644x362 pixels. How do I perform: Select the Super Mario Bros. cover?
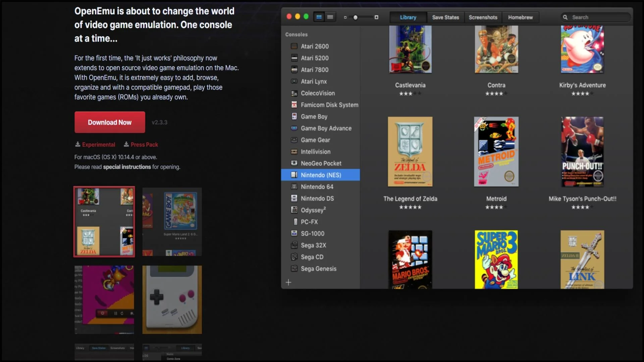410,259
